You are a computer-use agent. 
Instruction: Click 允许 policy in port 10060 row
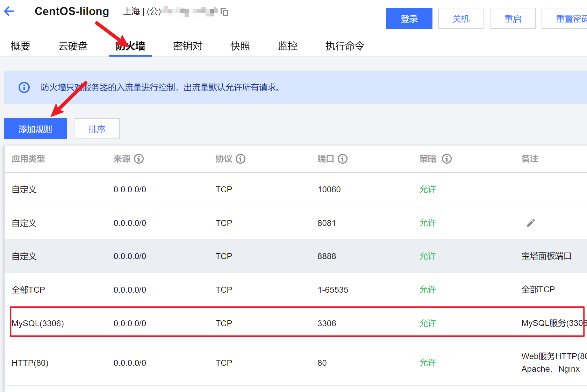point(428,189)
